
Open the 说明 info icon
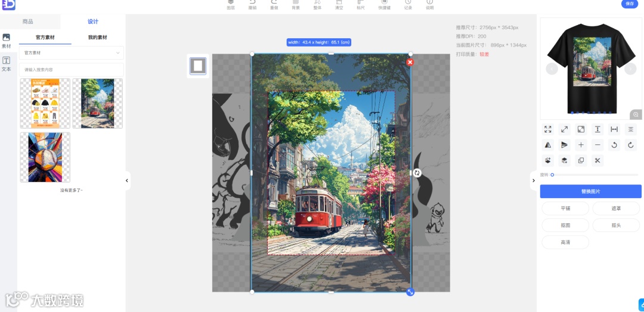click(429, 5)
